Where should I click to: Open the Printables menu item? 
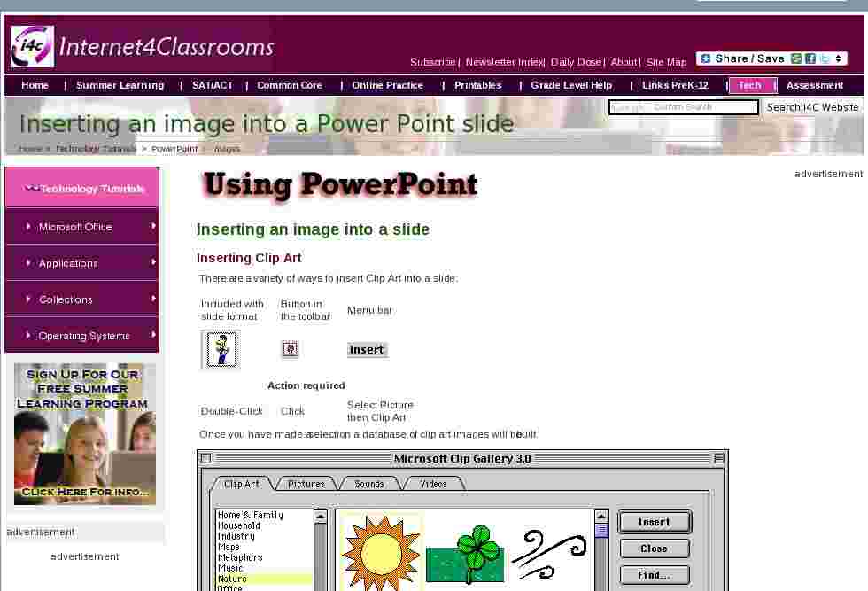click(478, 85)
